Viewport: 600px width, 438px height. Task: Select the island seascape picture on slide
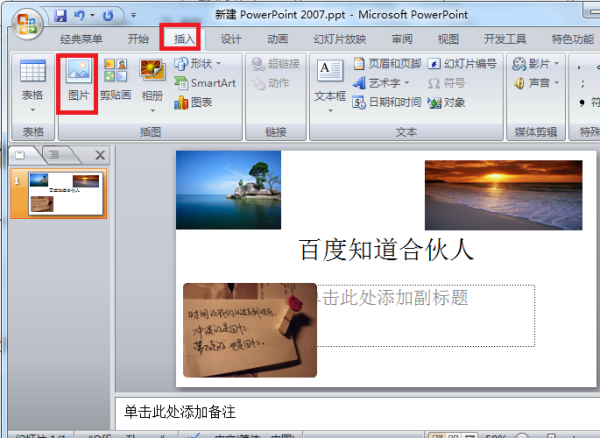pyautogui.click(x=228, y=190)
